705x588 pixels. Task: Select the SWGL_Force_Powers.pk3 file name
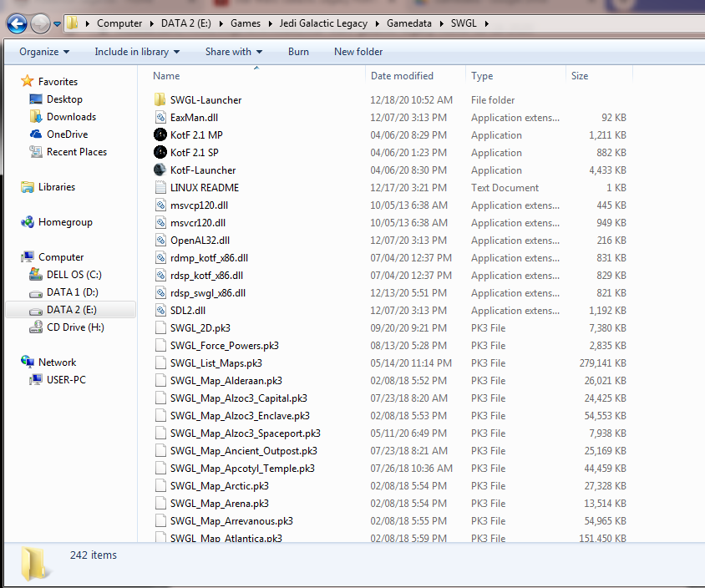(x=225, y=346)
